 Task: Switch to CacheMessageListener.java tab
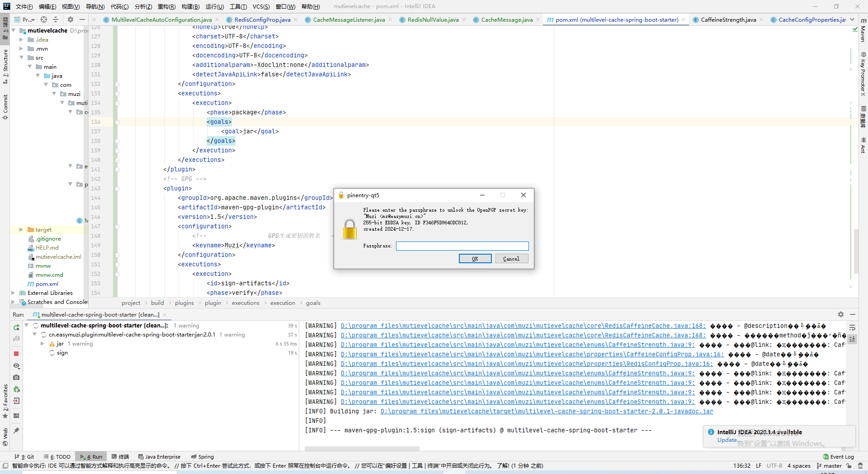click(349, 19)
